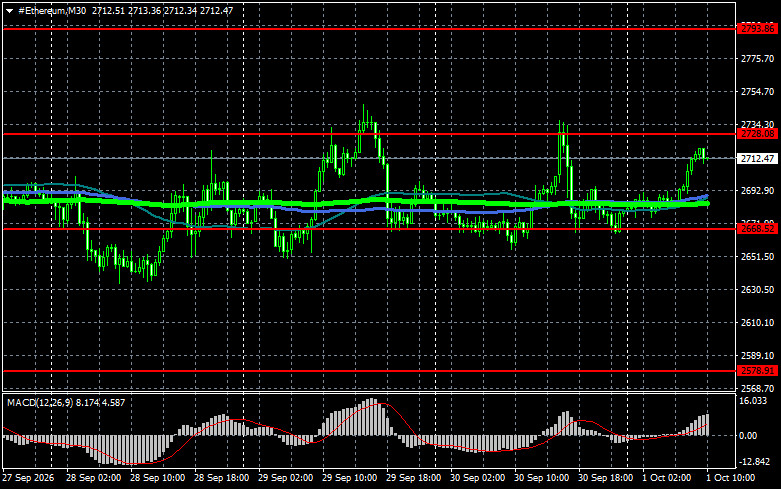Click the 1 Oct 10:00 time label
This screenshot has height=489, width=781.
pos(731,478)
